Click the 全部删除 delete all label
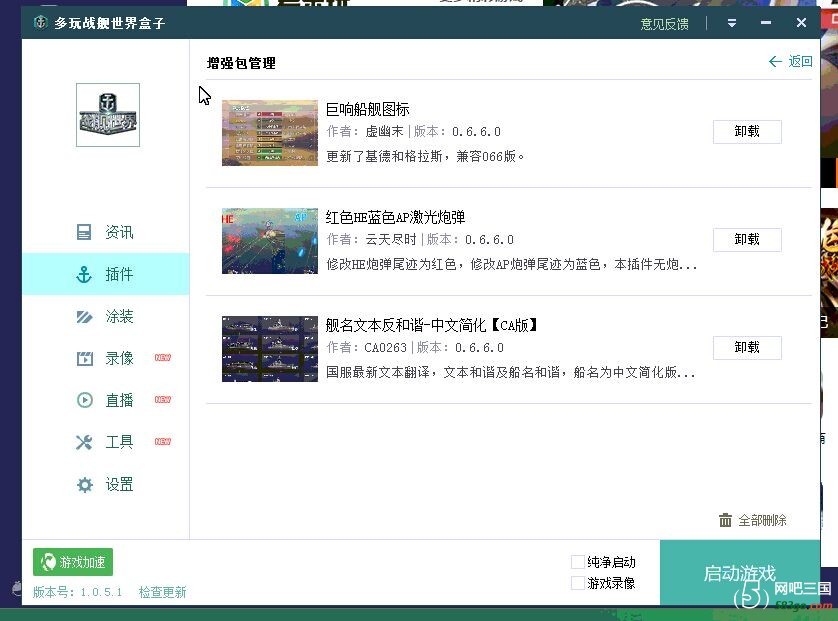Screen dimensions: 838x621 (762, 521)
